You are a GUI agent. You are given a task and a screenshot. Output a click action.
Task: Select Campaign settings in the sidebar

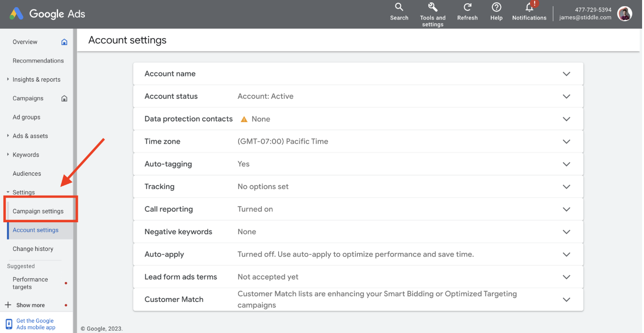click(38, 211)
